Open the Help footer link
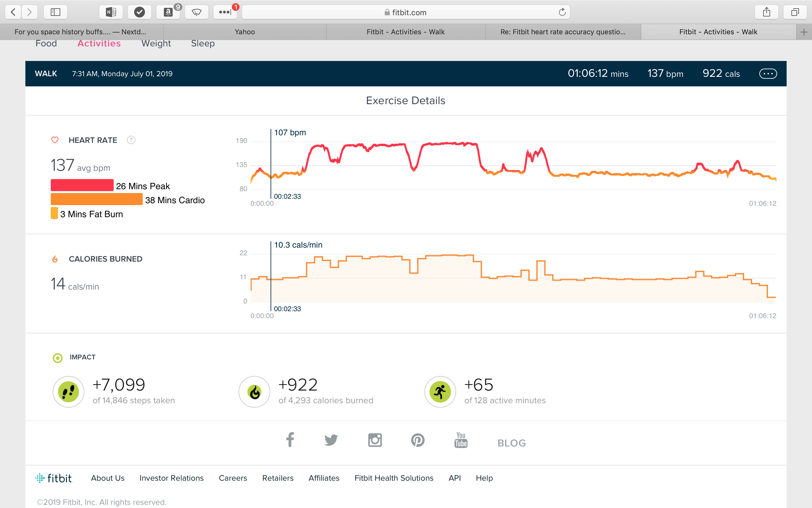The height and width of the screenshot is (508, 812). [484, 478]
